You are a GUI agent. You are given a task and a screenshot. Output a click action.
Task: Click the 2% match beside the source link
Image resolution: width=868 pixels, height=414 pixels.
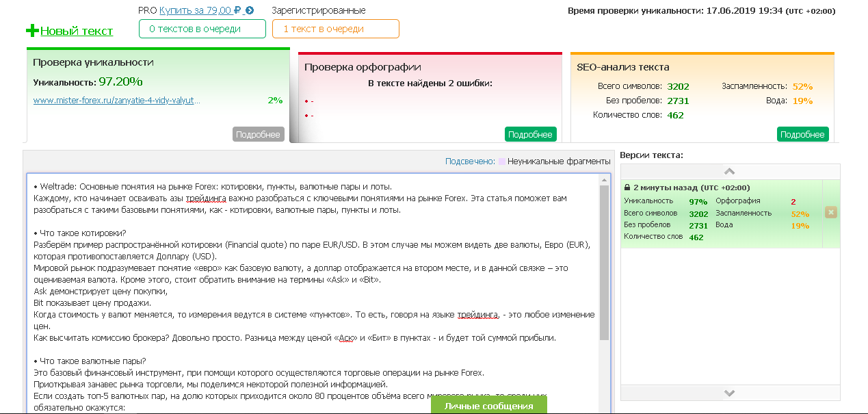click(275, 100)
